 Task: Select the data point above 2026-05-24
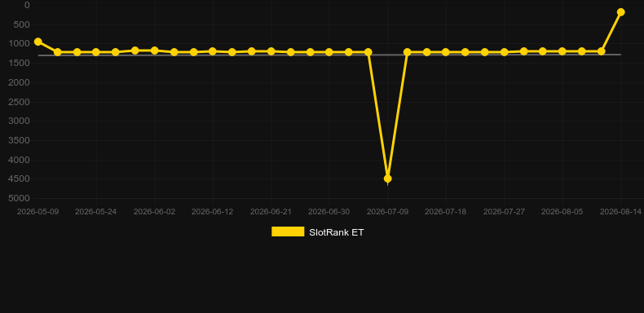click(x=96, y=52)
